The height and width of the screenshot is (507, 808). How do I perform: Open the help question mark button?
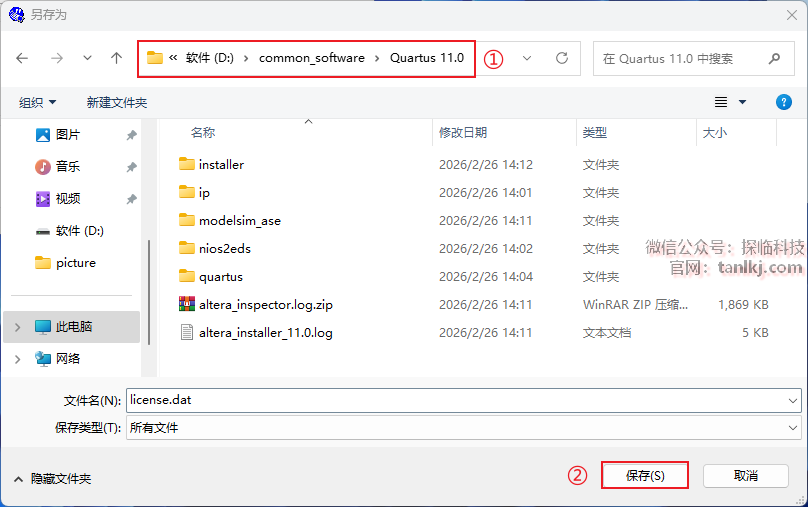coord(784,102)
